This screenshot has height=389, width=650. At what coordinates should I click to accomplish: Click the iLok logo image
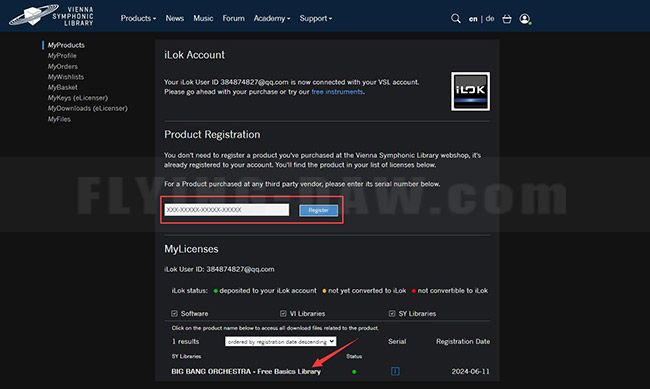coord(471,91)
